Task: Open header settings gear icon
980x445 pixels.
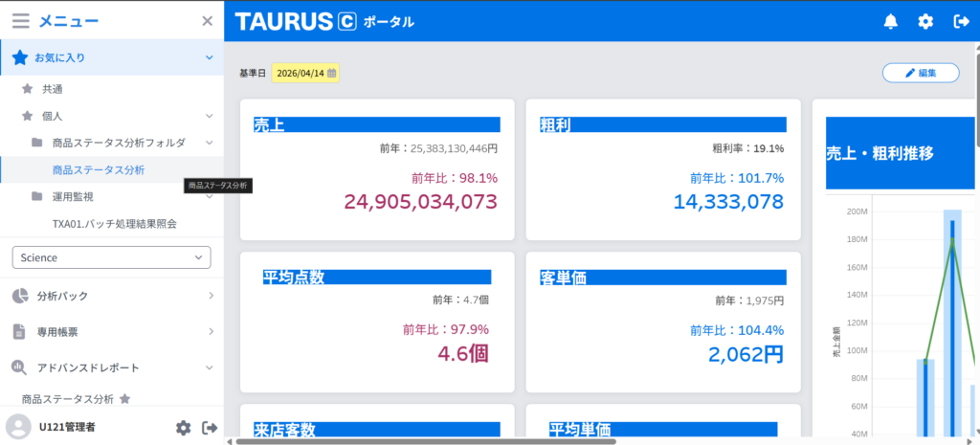Action: [x=925, y=21]
